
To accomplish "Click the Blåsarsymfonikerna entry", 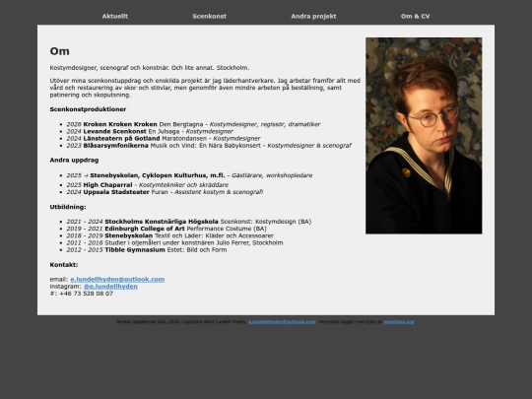I will pos(209,146).
